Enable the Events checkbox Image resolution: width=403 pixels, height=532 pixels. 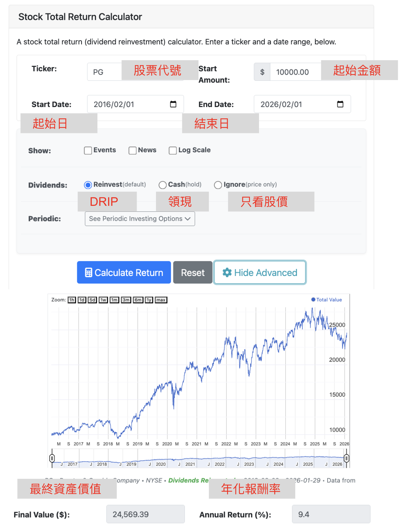(88, 151)
